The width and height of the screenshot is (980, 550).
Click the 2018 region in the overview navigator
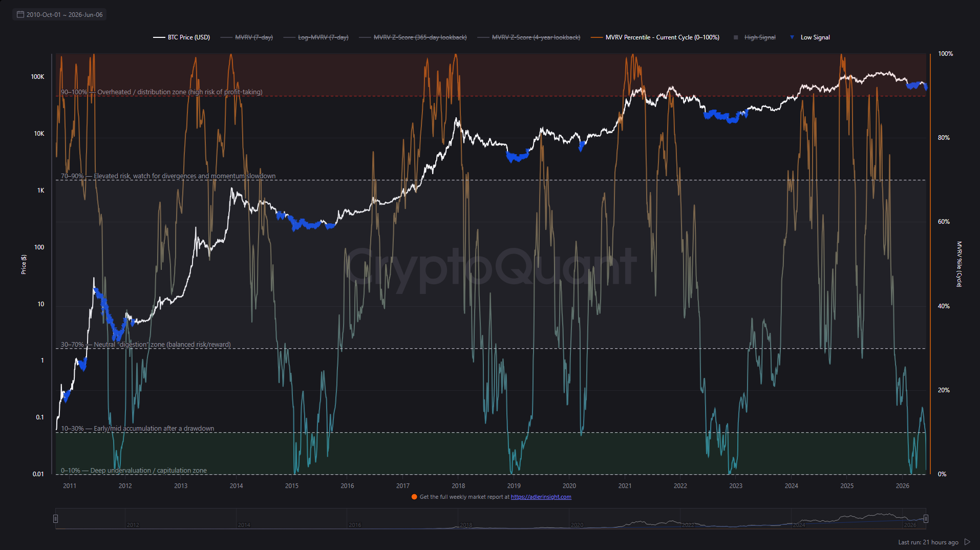466,524
